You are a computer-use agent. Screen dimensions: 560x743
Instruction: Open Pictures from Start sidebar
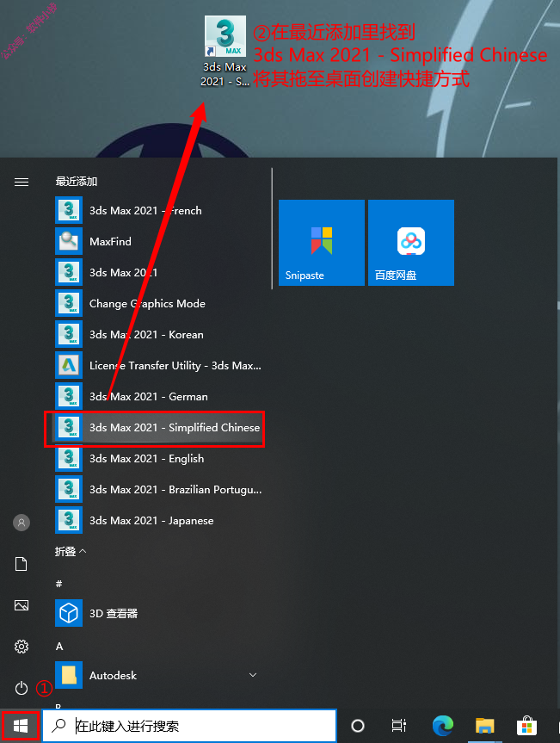[x=22, y=605]
